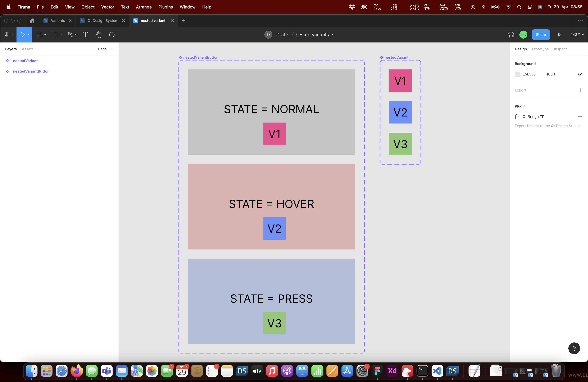
Task: Start audio conversation with headphones icon
Action: point(511,35)
